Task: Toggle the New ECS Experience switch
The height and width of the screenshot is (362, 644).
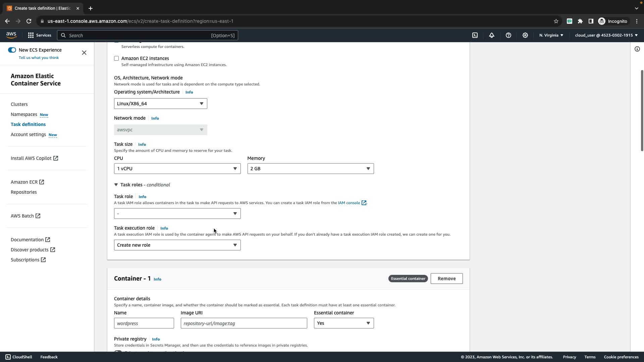Action: pos(12,50)
